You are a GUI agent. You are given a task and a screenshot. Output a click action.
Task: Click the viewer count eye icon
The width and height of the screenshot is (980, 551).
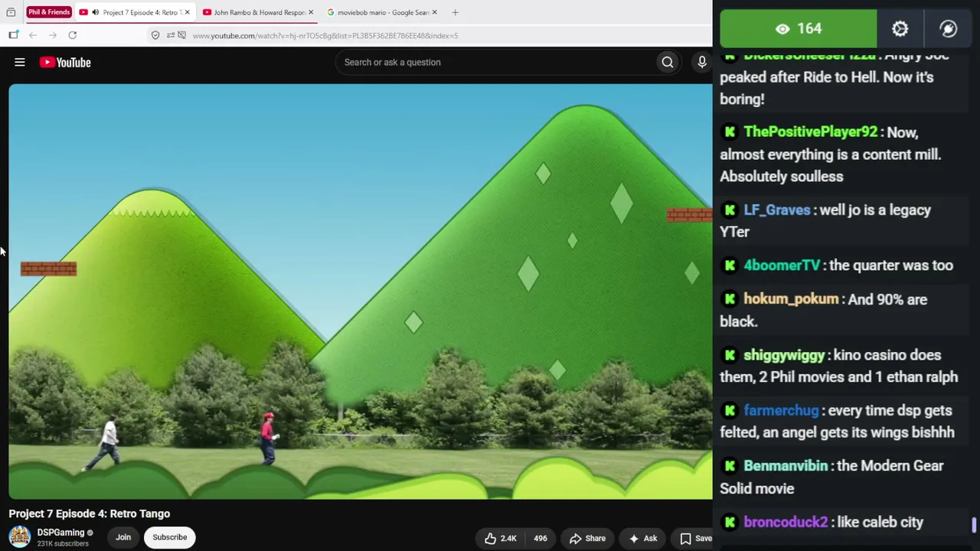pos(782,29)
